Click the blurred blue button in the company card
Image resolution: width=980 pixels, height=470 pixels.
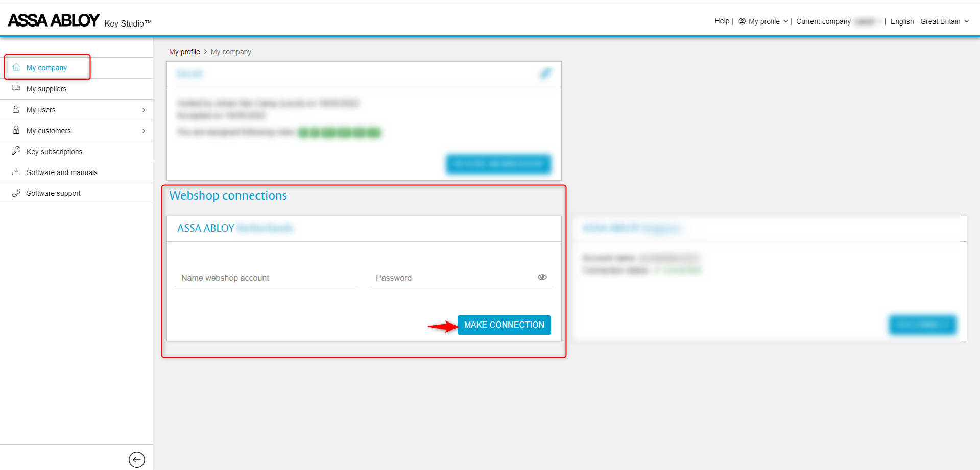(498, 164)
